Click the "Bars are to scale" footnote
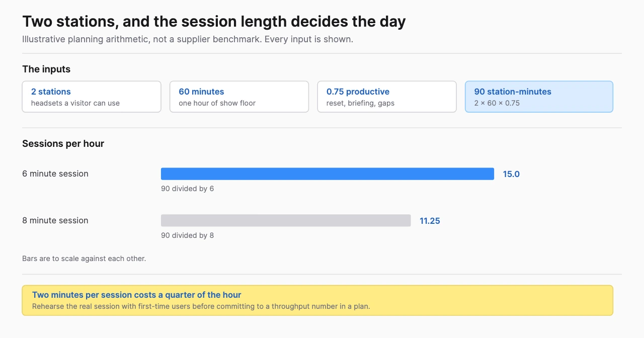 click(x=84, y=259)
